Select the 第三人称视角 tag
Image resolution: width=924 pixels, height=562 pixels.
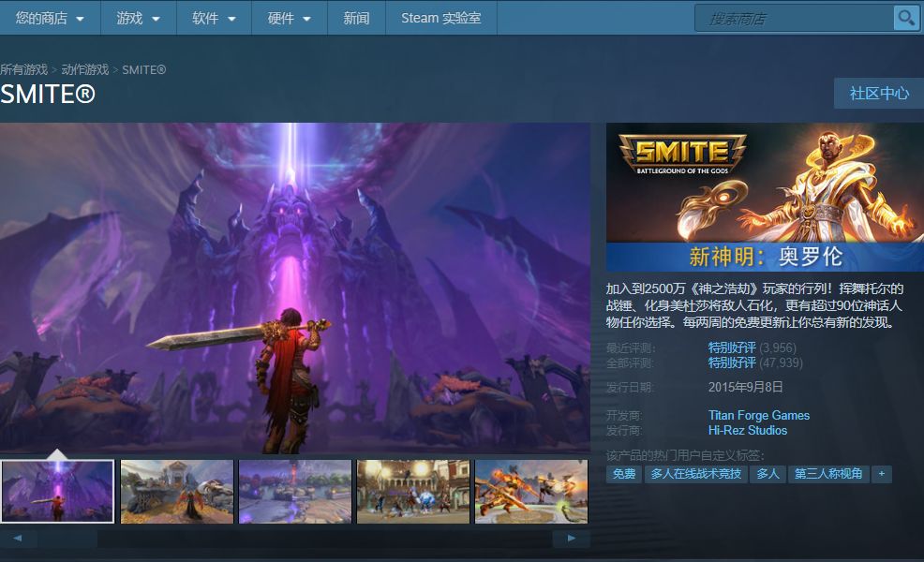point(828,474)
